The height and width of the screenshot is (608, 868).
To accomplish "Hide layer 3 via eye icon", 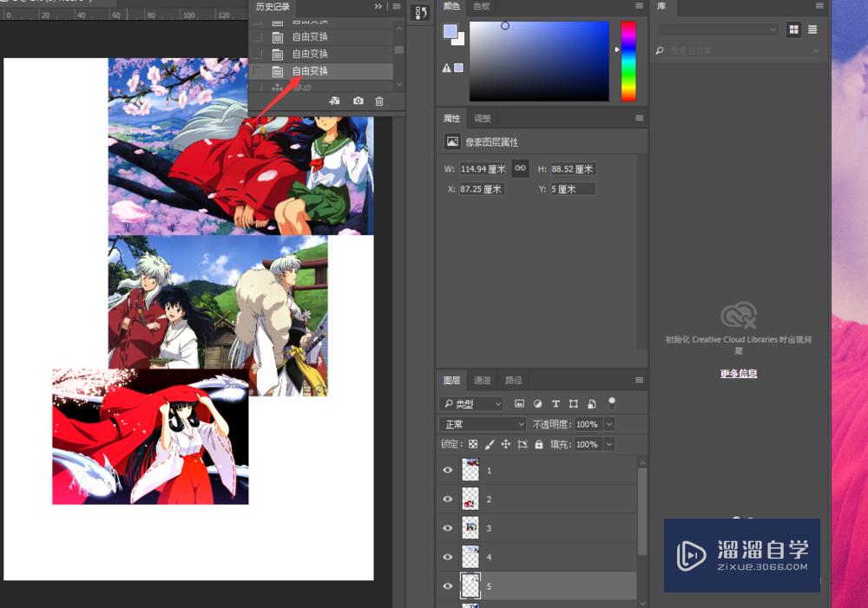I will point(447,528).
